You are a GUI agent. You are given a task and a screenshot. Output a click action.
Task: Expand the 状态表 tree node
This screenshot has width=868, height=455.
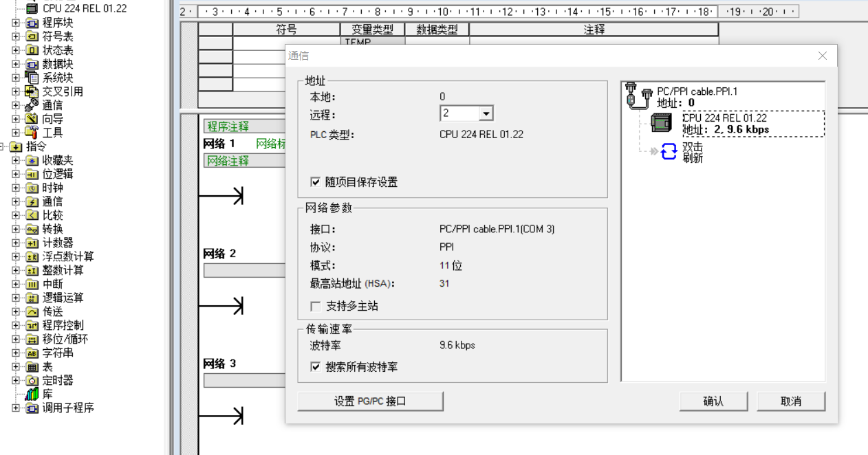tap(16, 50)
